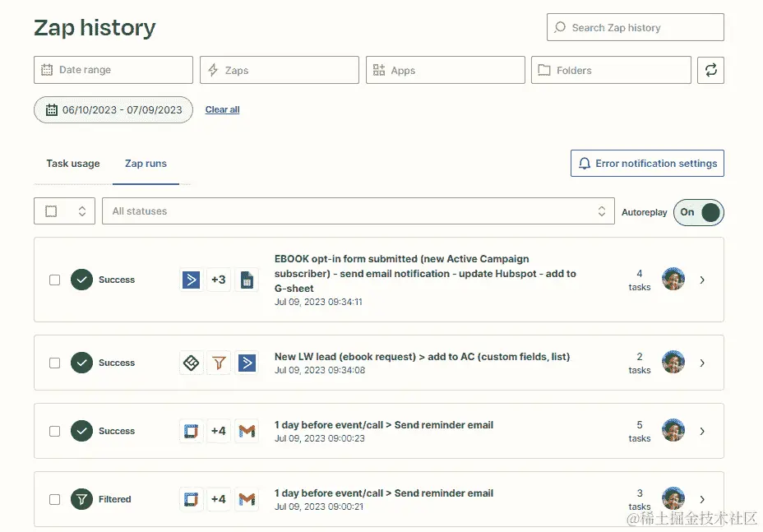Viewport: 763px width, 532px height.
Task: Click the calendar icon in date chip
Action: pyautogui.click(x=52, y=110)
